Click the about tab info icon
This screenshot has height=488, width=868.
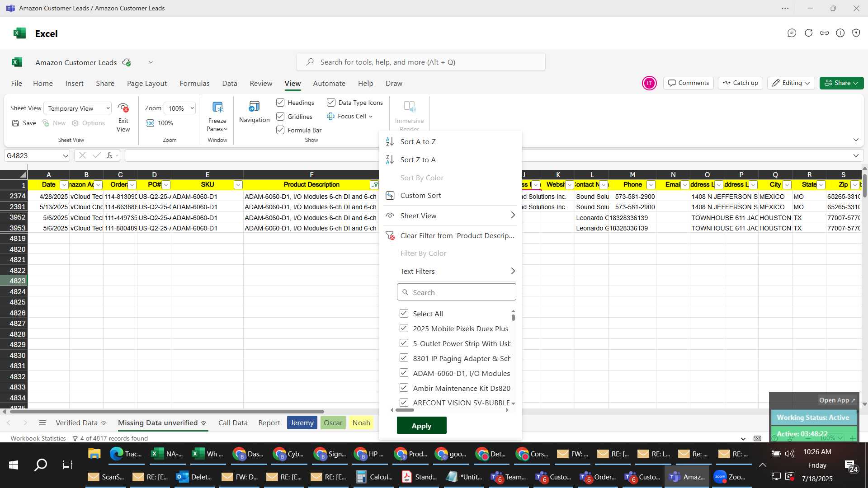pos(840,33)
